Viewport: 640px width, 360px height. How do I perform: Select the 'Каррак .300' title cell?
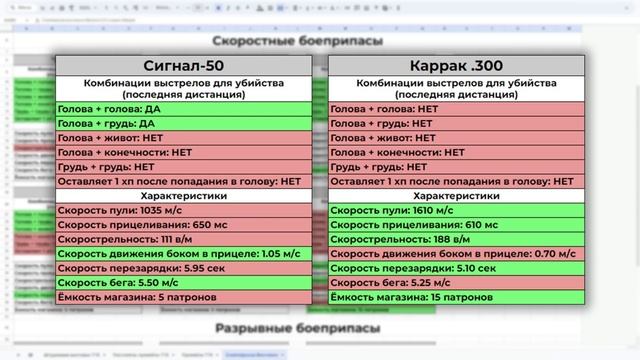tap(456, 66)
